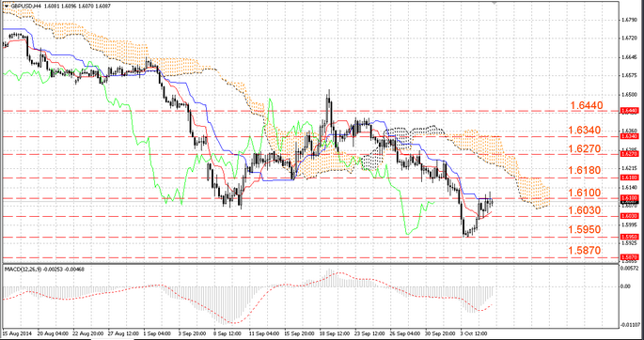Screen dimensions: 644x340
Task: Select the 1.6180 level text label
Action: click(x=585, y=171)
